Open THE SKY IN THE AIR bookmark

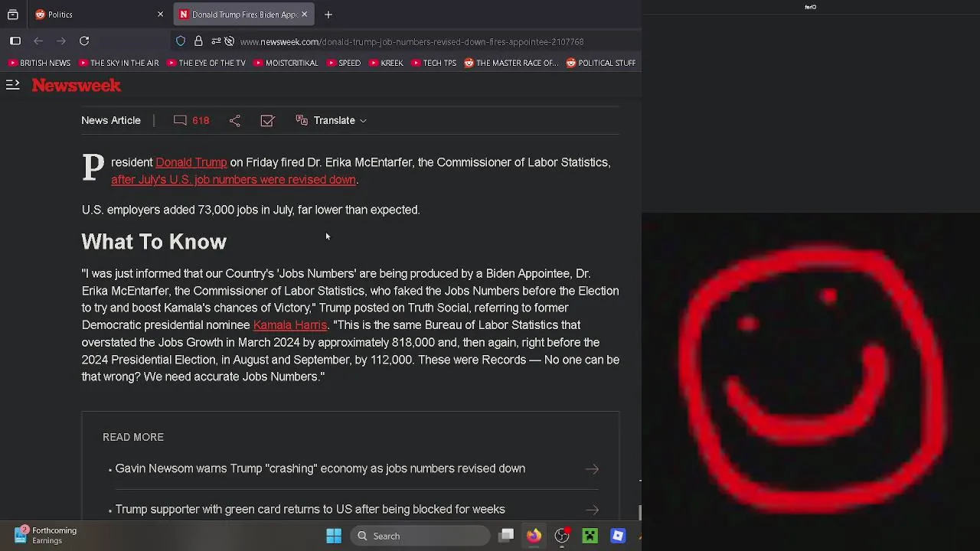pos(119,63)
